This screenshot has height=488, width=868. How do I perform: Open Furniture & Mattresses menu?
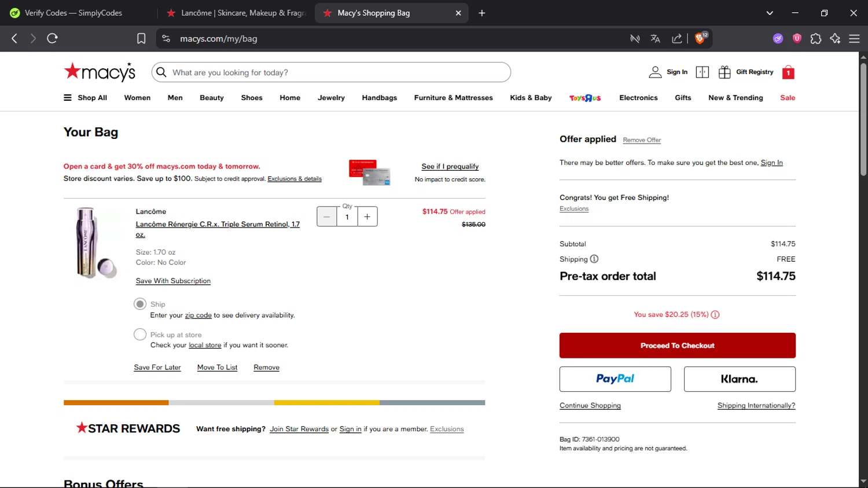[x=454, y=98]
